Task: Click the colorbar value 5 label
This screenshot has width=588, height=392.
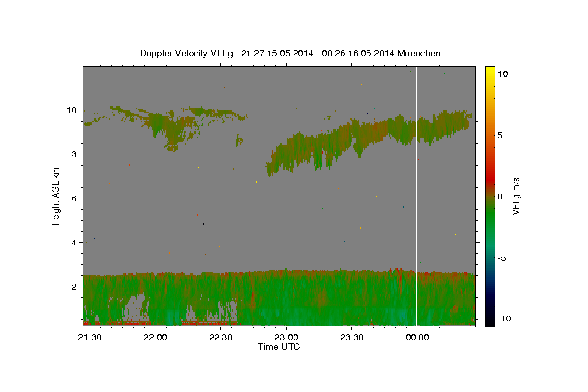Action: point(500,135)
